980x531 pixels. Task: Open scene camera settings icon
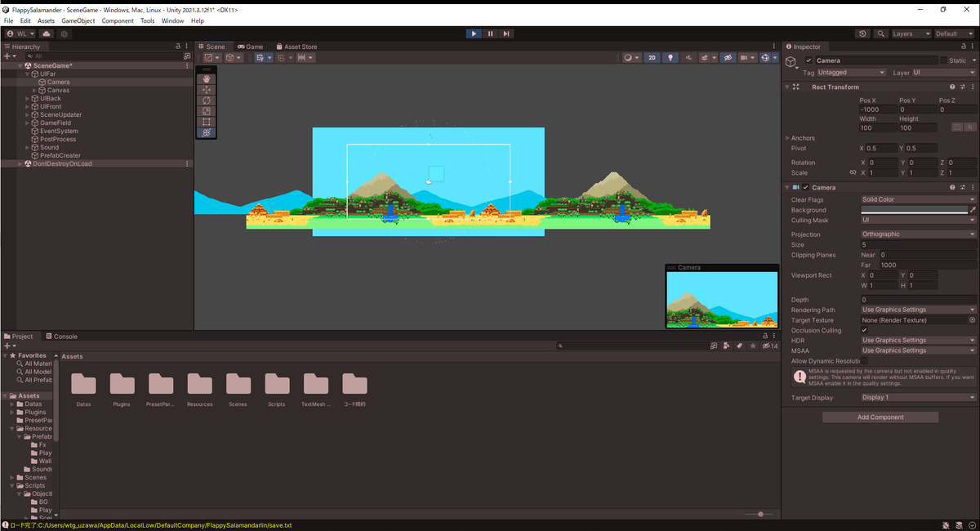748,58
